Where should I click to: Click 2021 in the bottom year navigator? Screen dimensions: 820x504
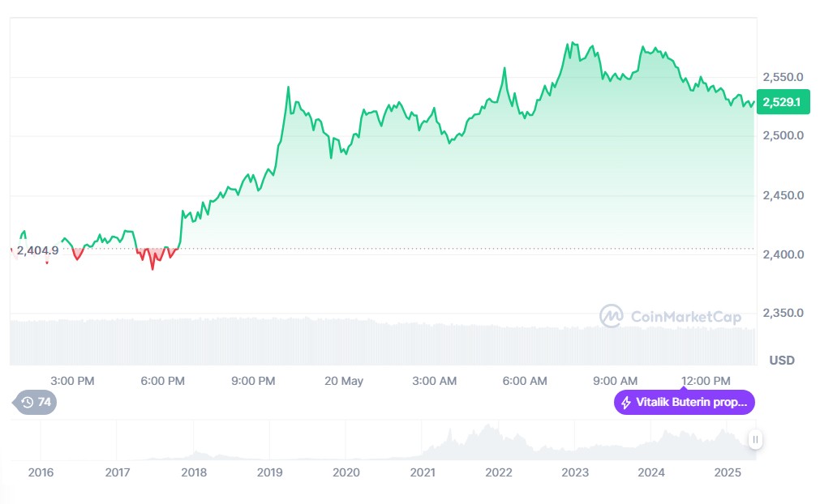tap(423, 472)
